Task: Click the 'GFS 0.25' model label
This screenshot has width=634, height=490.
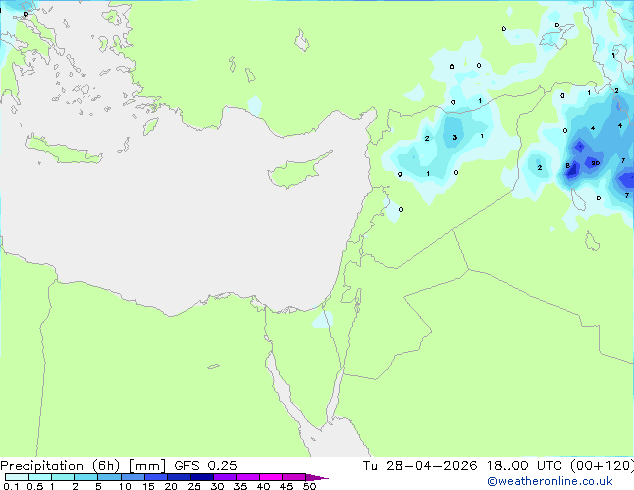Action: point(206,466)
